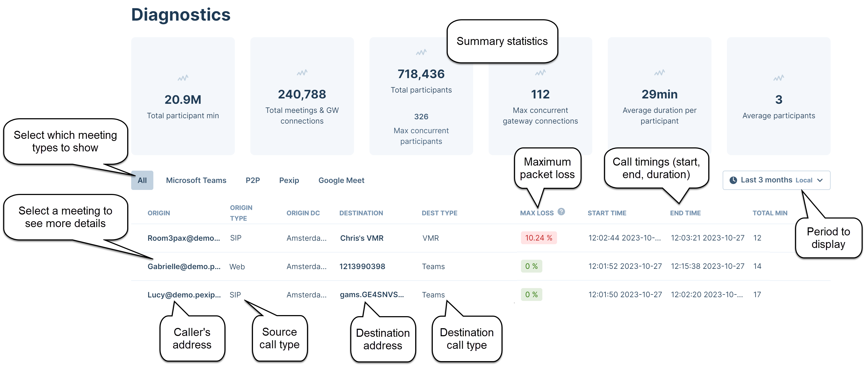Select the All meeting types tab
This screenshot has height=371, width=868.
pos(142,181)
